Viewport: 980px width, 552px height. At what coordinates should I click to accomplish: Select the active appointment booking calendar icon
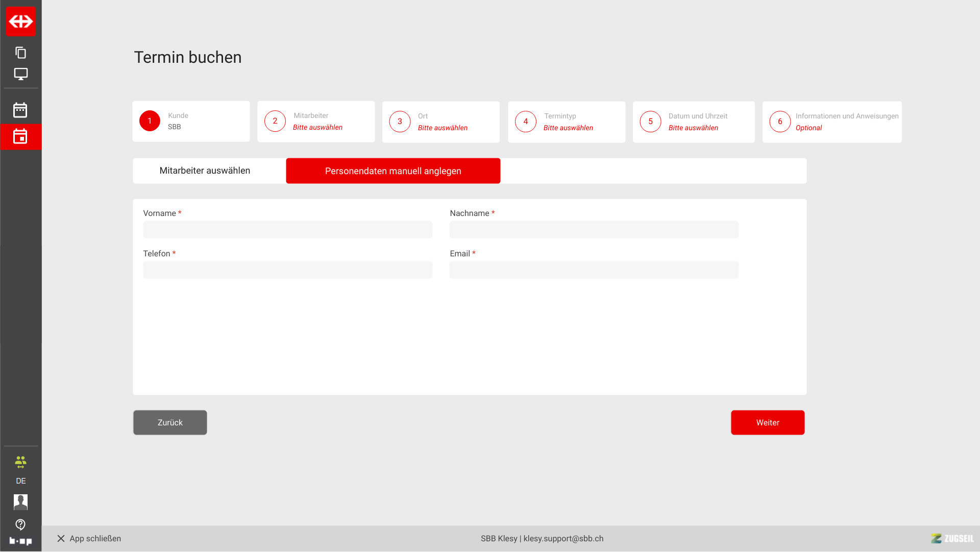tap(20, 136)
